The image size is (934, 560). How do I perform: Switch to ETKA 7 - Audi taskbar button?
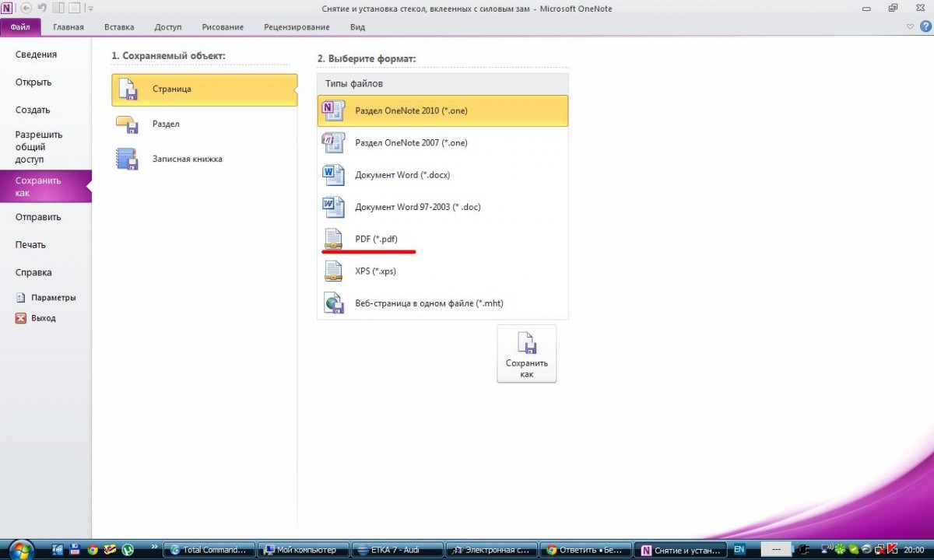click(x=398, y=549)
